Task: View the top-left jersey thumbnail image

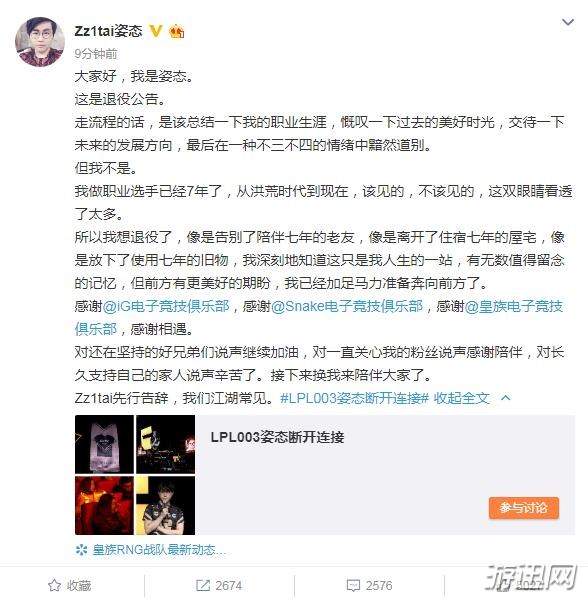Action: coord(105,444)
